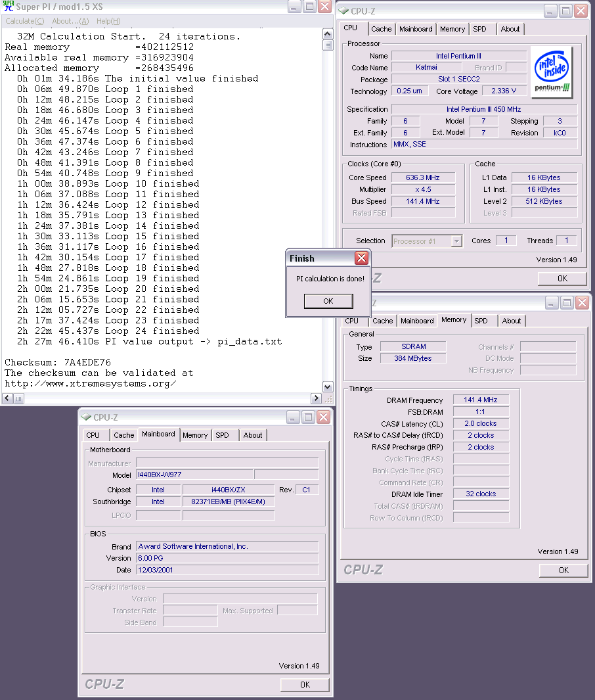
Task: Click OK in the Mainboard CPU-Z window
Action: click(x=305, y=684)
